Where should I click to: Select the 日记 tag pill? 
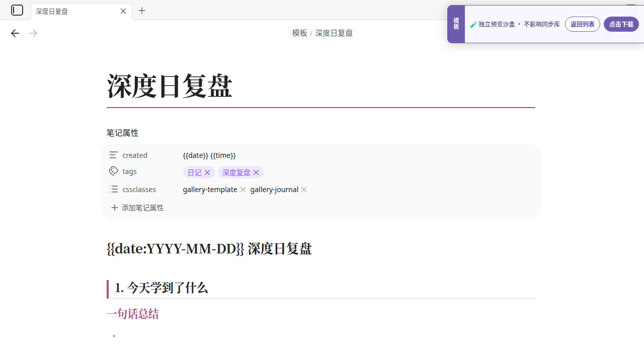click(195, 172)
